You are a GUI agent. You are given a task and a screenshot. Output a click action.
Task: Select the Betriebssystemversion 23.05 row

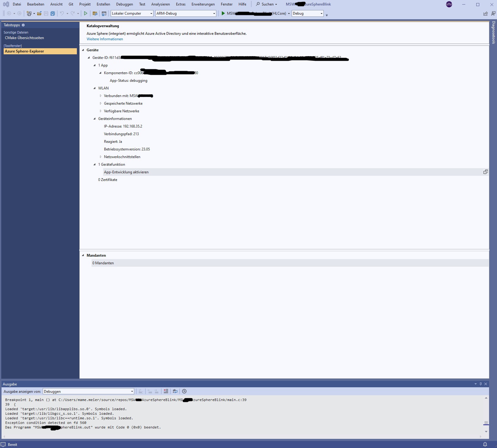click(x=127, y=149)
